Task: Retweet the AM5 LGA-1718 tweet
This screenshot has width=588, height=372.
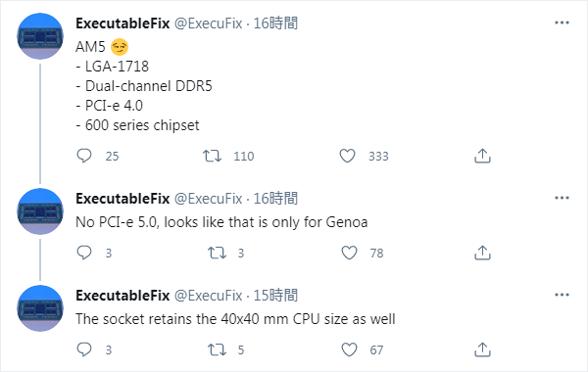Action: click(213, 156)
